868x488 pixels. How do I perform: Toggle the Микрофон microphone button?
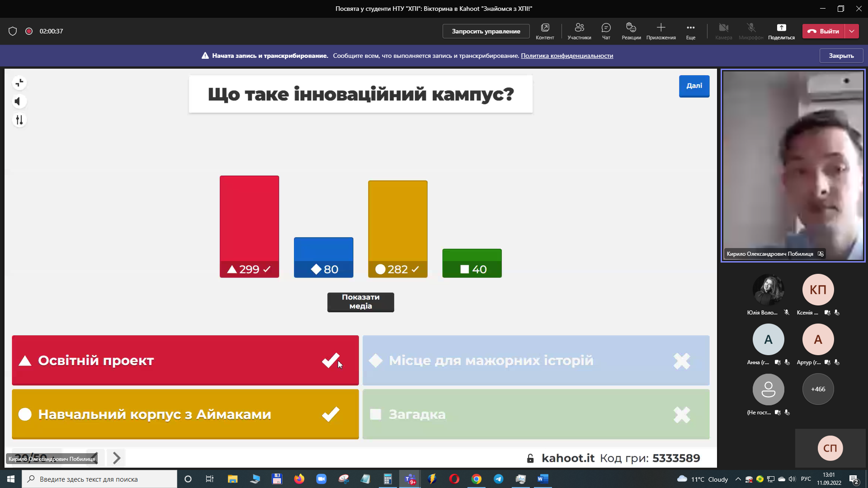click(x=751, y=31)
